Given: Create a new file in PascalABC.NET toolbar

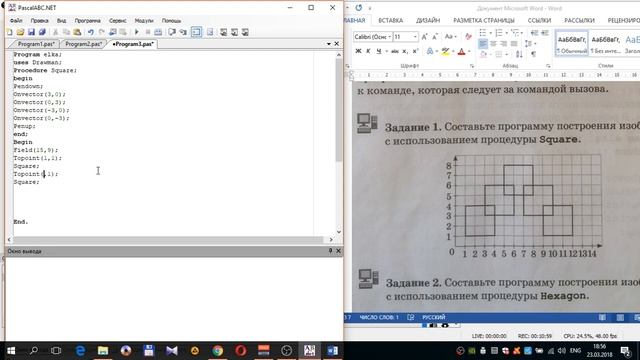Looking at the screenshot, I should coord(10,32).
